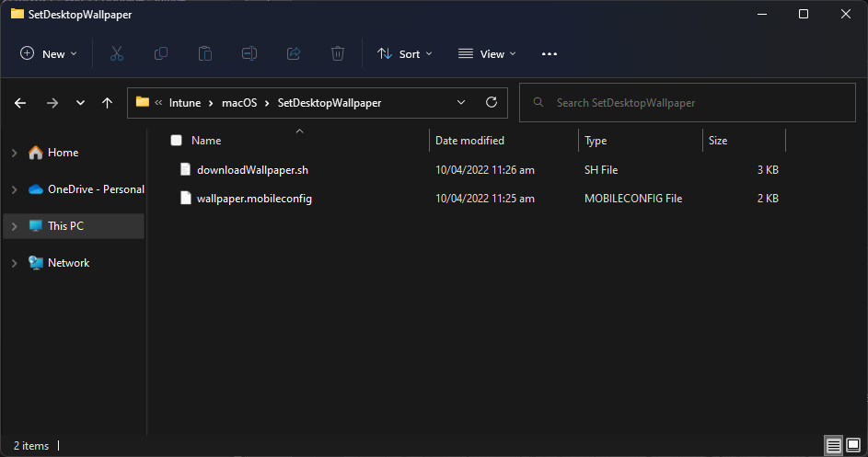
Task: Click the Intune breadcrumb
Action: (x=185, y=103)
